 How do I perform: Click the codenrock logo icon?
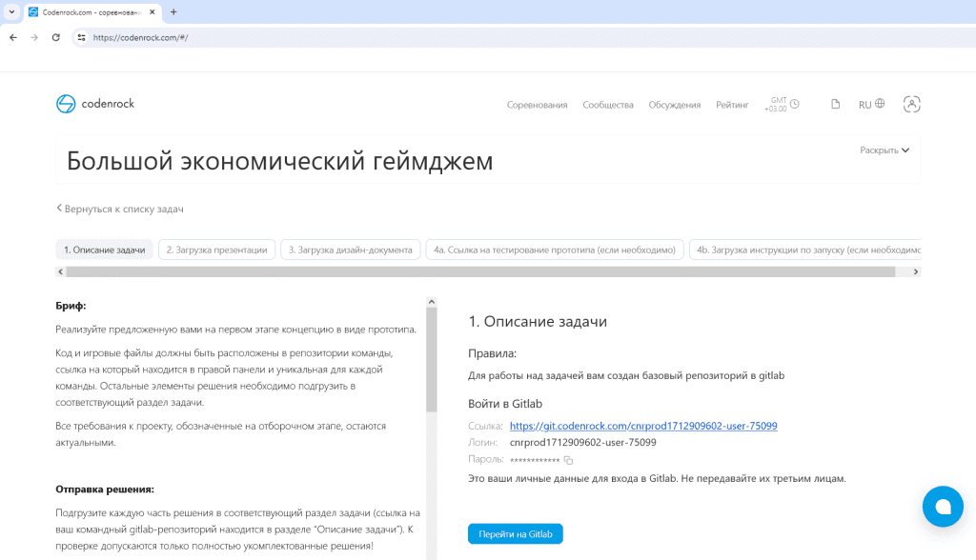click(x=66, y=104)
